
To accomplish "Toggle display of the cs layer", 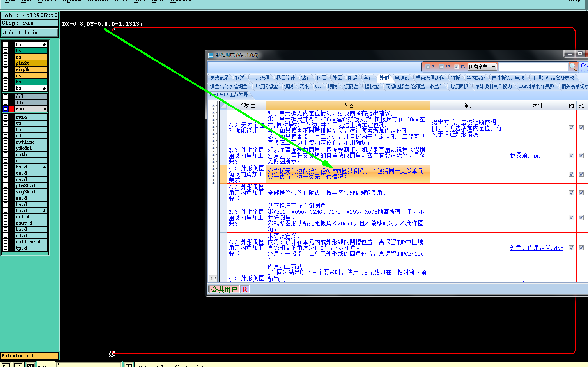I will click(5, 57).
